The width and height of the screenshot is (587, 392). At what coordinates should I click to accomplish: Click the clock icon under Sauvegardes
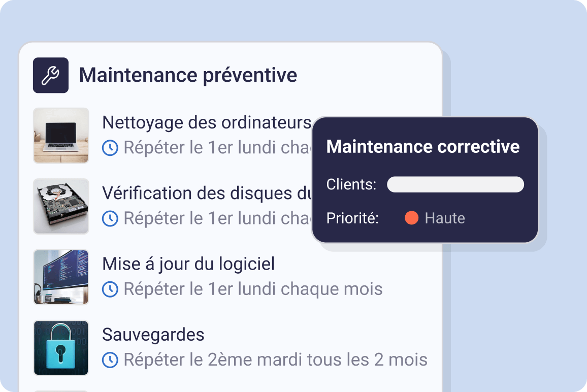[110, 360]
